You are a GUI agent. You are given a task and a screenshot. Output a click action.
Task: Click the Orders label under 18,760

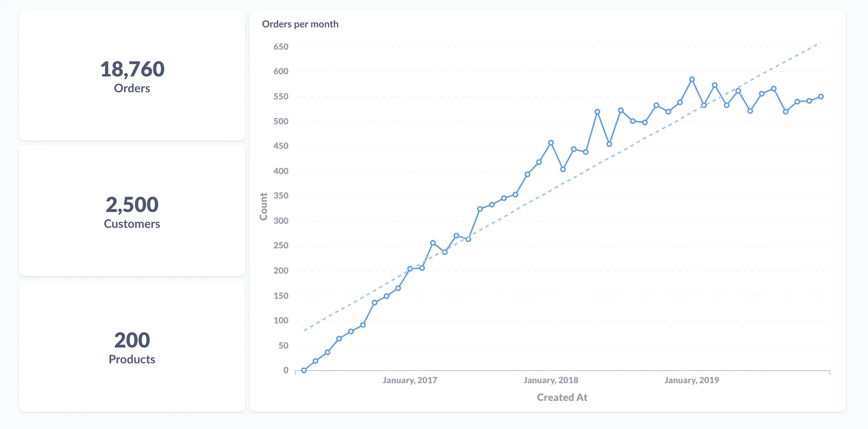pos(132,88)
